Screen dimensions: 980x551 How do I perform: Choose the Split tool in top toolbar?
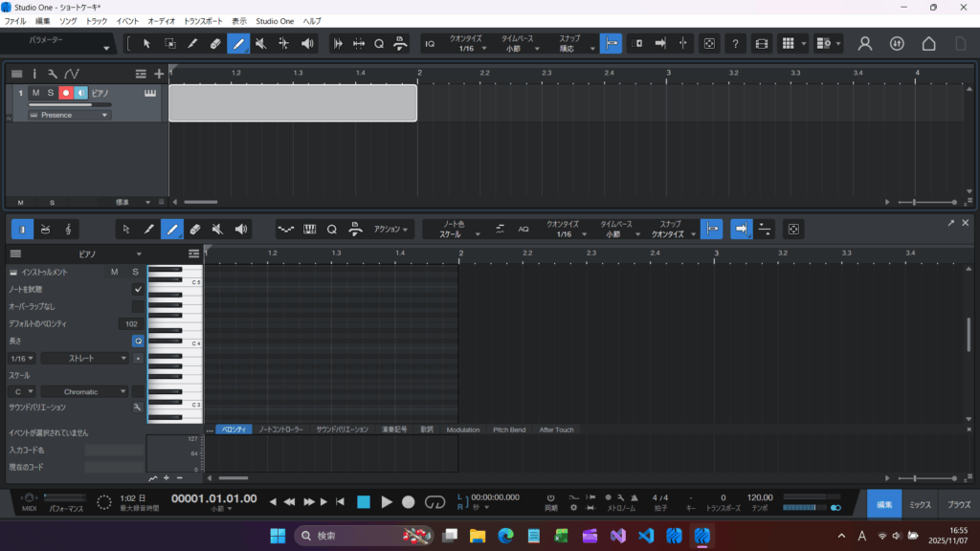click(x=284, y=44)
